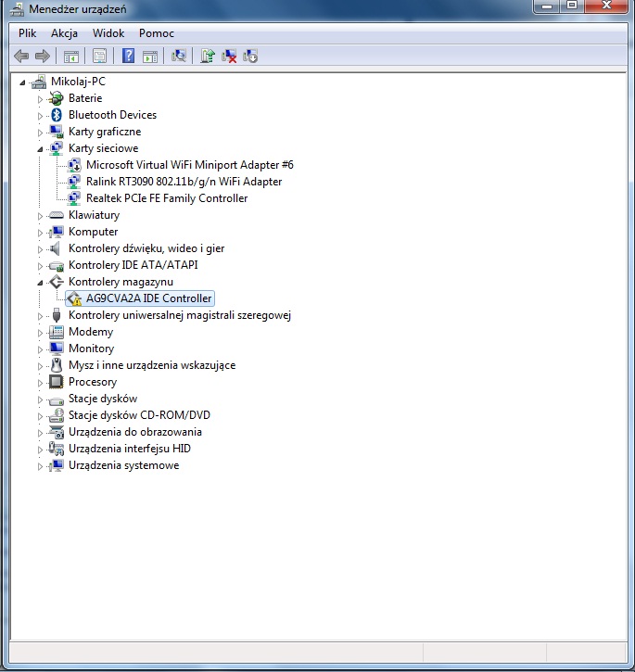Minimize the Menedżer urządzeń window
Screen dimensions: 635x672
[547, 6]
